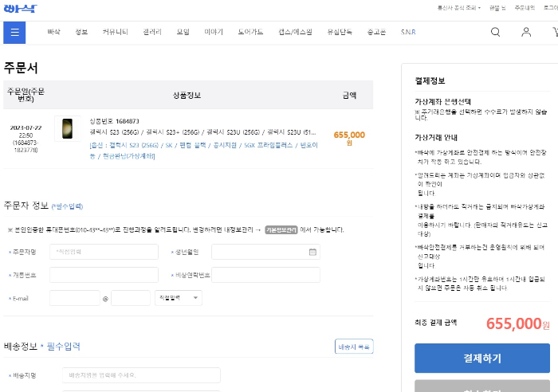Screen dimensions: 558x392
Task: Focus the 주문자명 input field
Action: [104, 252]
